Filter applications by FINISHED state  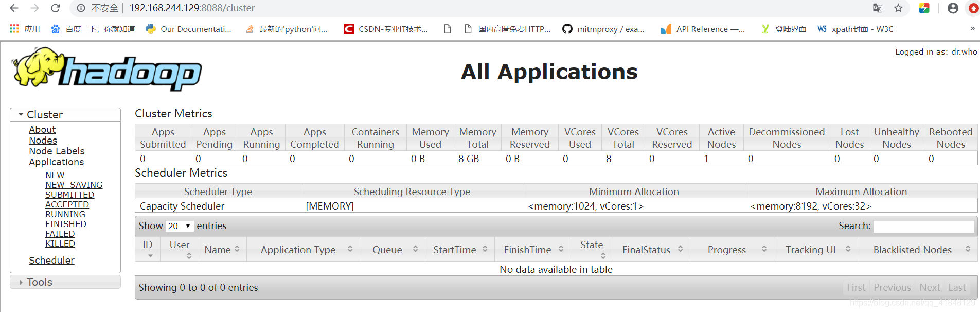66,224
